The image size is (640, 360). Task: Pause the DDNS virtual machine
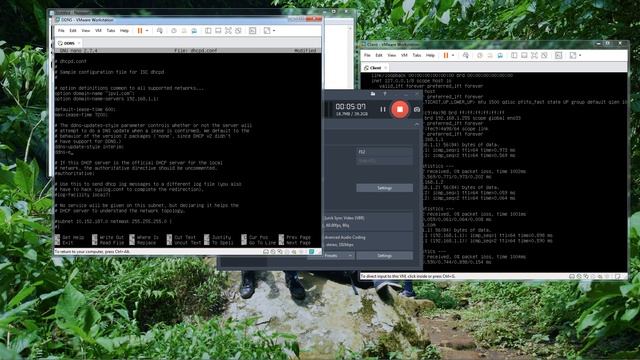pyautogui.click(x=140, y=31)
